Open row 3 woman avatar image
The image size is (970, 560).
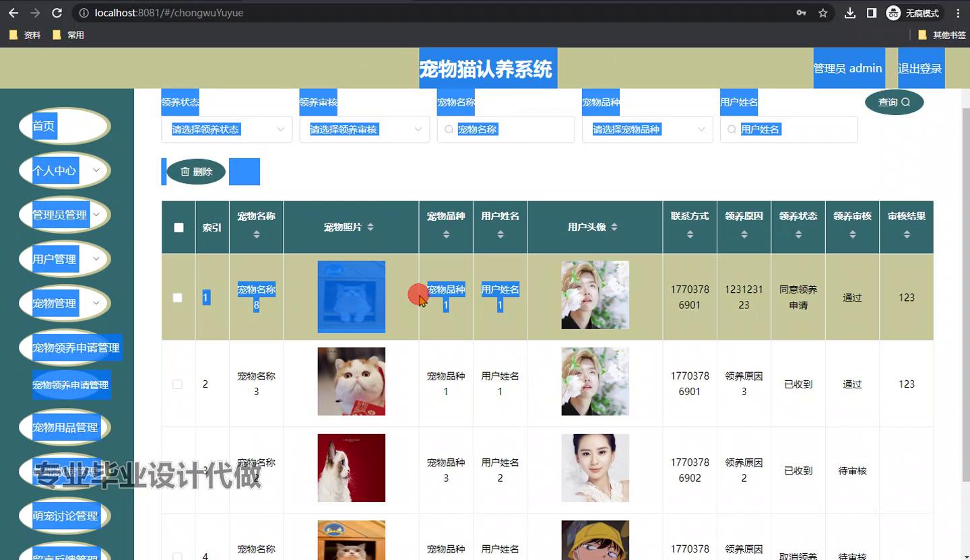pos(595,468)
